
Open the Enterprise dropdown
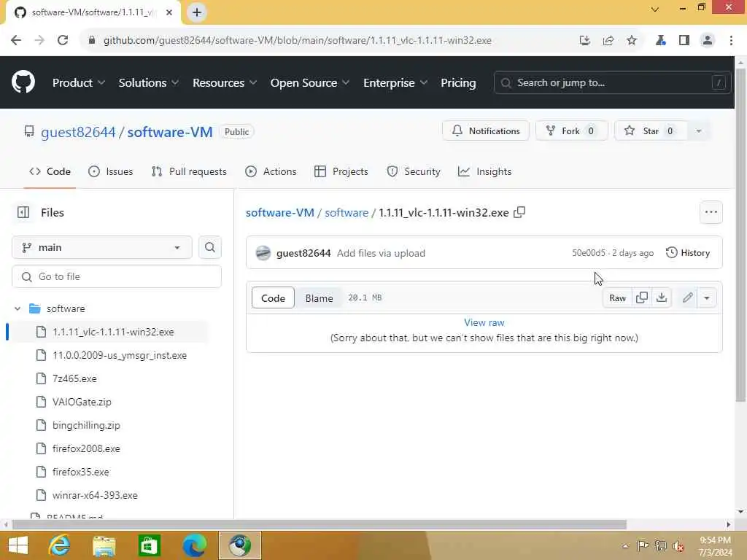[395, 83]
